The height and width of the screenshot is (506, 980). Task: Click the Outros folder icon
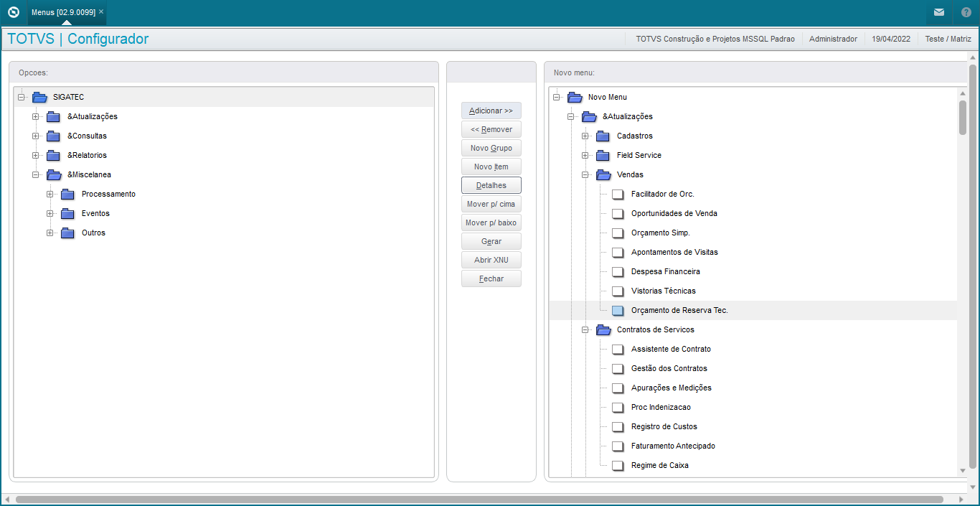(68, 233)
